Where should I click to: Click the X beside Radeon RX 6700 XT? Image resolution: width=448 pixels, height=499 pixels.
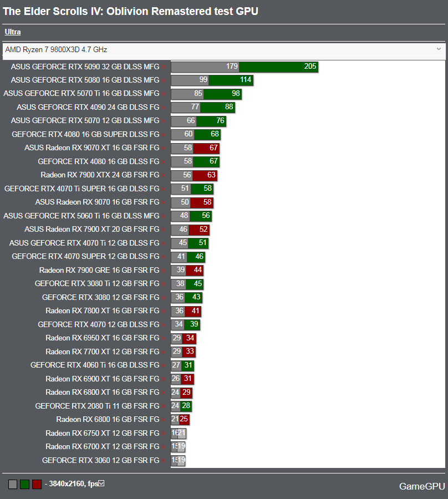(x=164, y=447)
